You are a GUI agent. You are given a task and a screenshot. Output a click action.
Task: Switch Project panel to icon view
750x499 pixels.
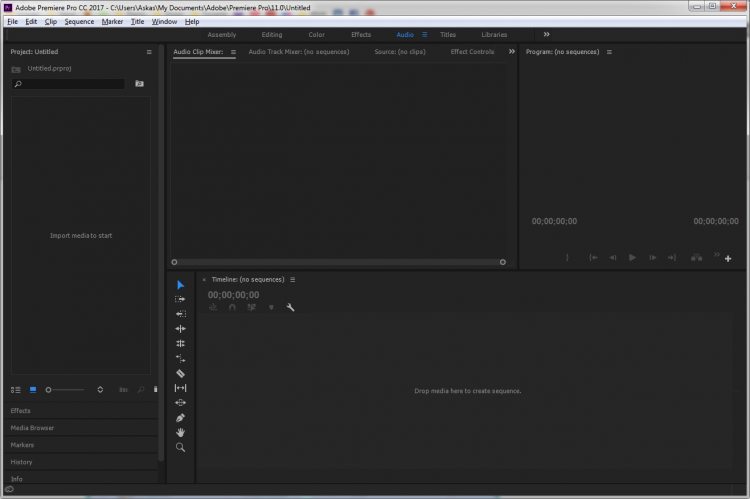click(32, 389)
